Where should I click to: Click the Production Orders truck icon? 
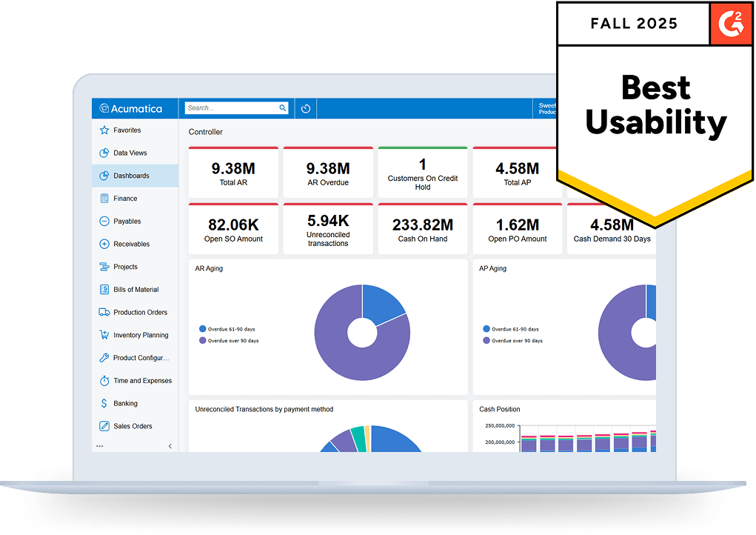(104, 313)
